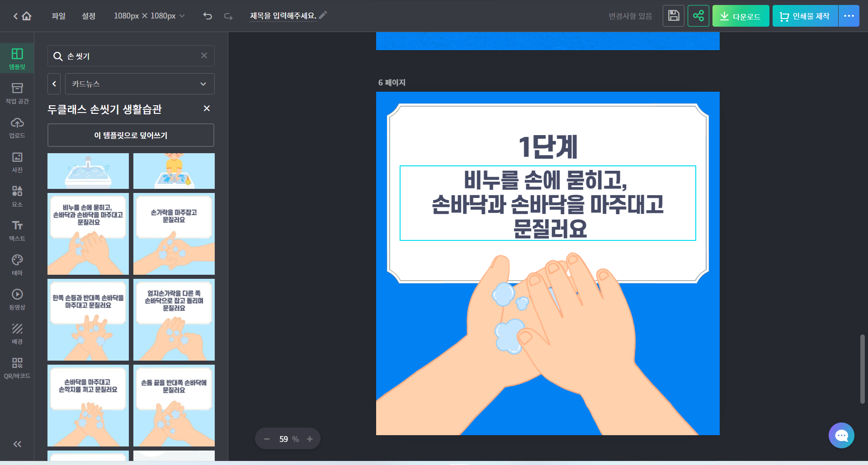868x465 pixels.
Task: Open the 설정 menu
Action: click(x=89, y=16)
